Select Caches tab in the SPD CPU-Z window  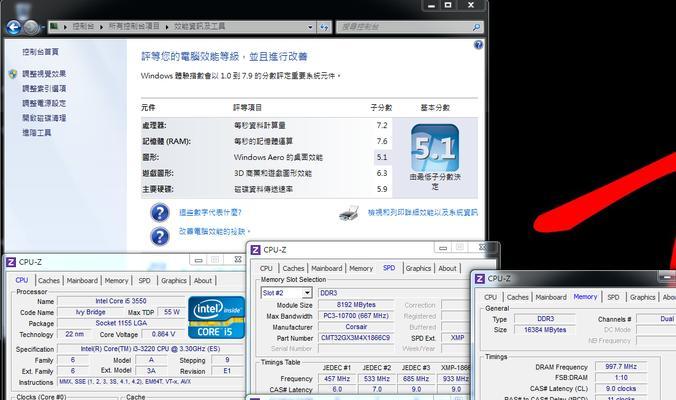pyautogui.click(x=293, y=268)
